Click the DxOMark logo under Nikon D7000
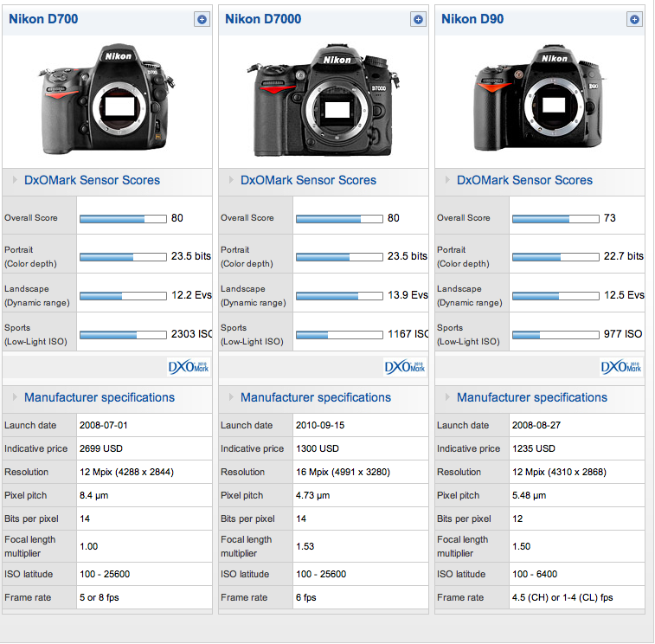Viewport: 655px width, 644px height. click(x=405, y=367)
